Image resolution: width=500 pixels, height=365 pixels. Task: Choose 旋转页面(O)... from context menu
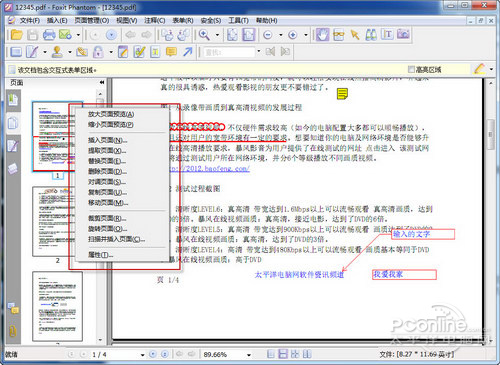[107, 229]
